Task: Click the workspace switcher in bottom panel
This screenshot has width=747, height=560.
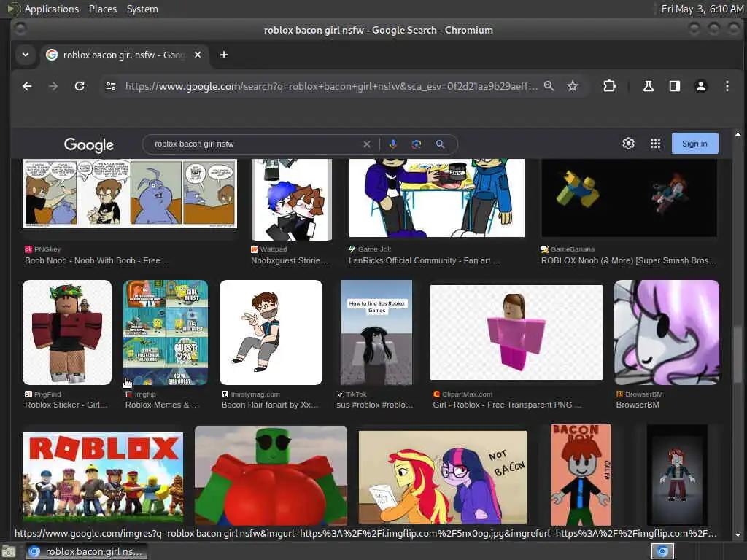Action: pos(662,551)
